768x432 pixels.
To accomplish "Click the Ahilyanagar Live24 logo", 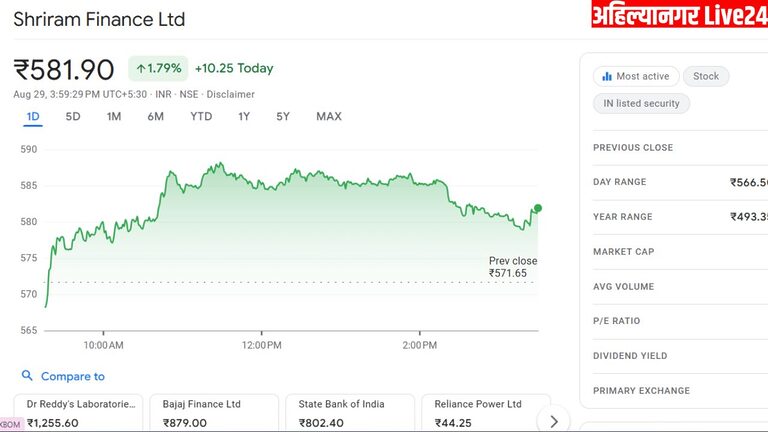I will (x=679, y=15).
